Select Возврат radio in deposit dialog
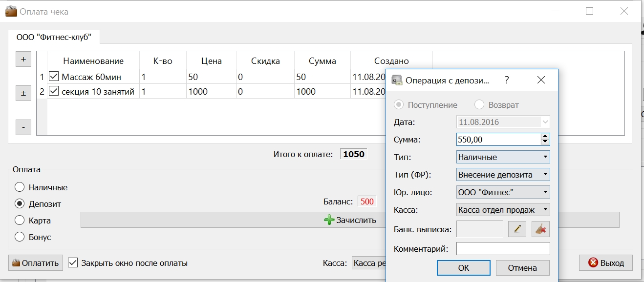The width and height of the screenshot is (644, 282). [x=479, y=105]
